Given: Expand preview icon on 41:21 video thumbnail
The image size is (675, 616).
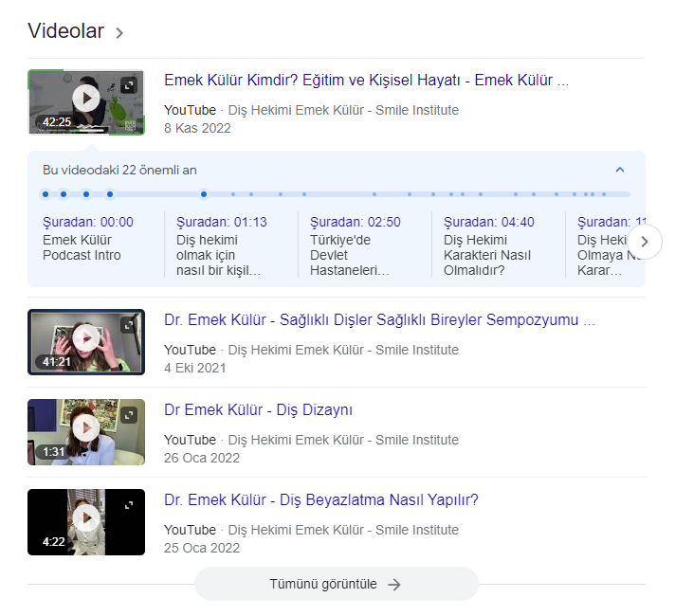Looking at the screenshot, I should [x=129, y=325].
